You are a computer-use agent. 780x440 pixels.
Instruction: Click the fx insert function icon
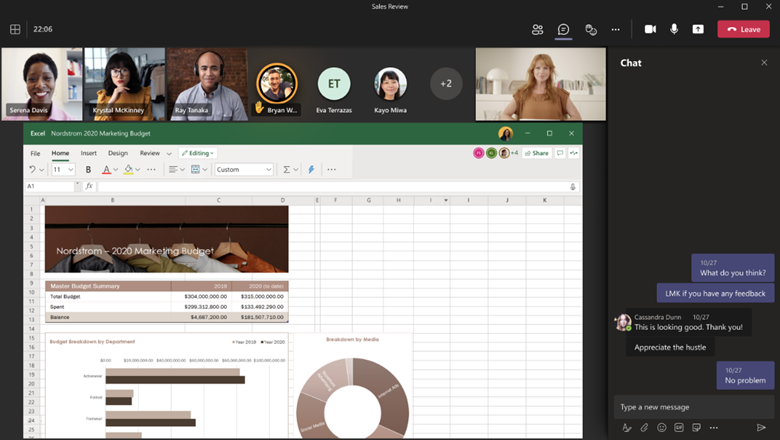(89, 186)
